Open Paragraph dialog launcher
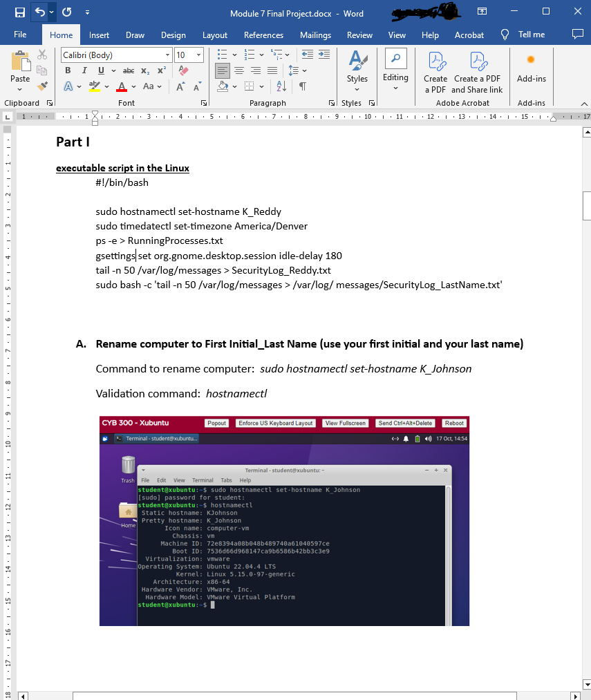 pos(332,103)
